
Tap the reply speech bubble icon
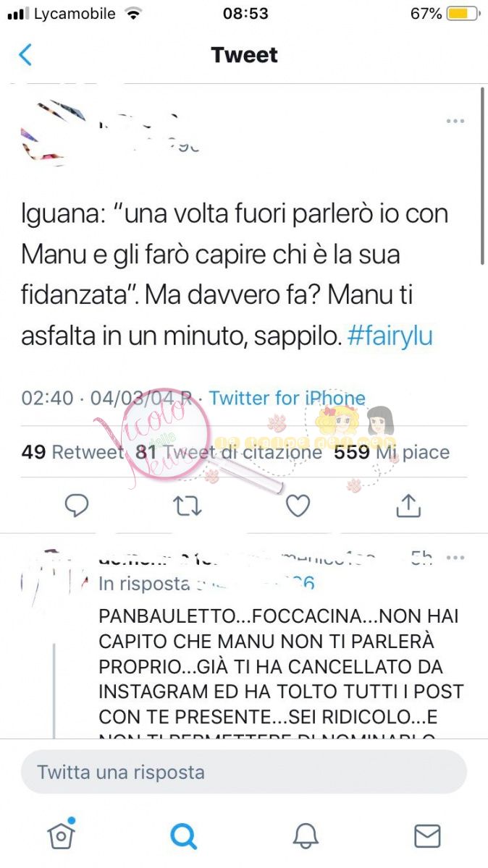tap(77, 506)
